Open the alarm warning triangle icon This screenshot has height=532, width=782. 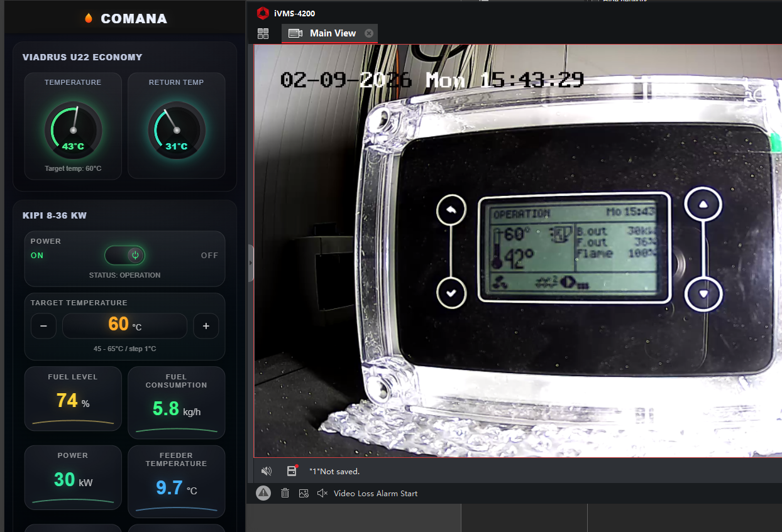click(x=263, y=494)
